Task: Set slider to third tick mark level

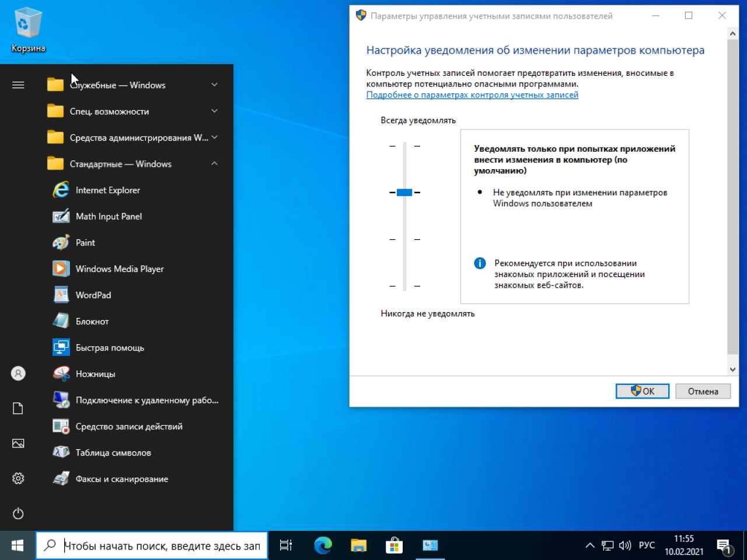Action: pos(404,239)
